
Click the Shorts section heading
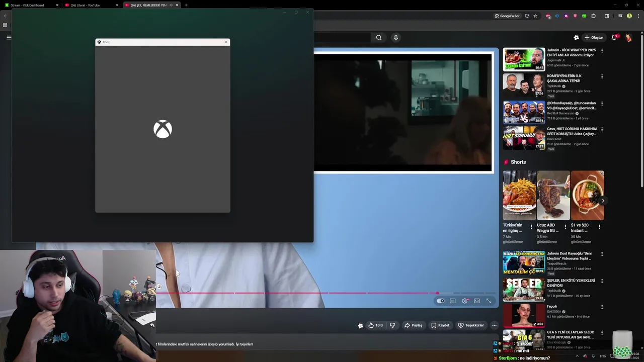pos(518,162)
